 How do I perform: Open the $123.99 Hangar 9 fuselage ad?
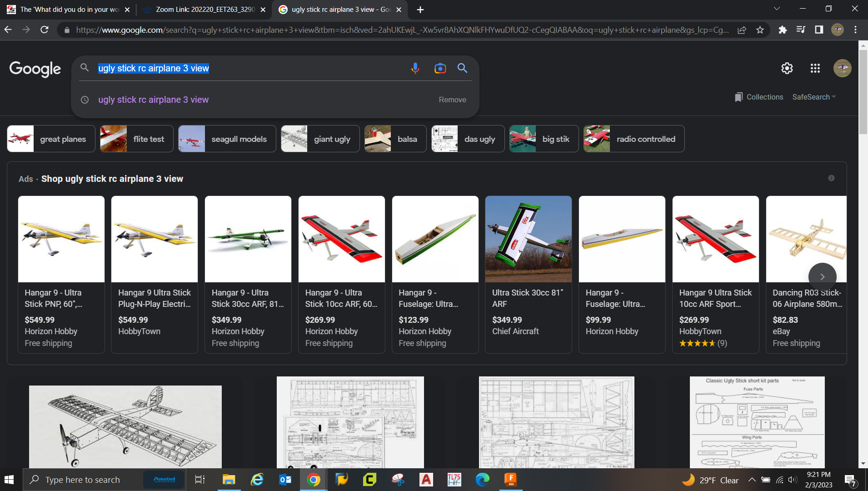coord(435,274)
